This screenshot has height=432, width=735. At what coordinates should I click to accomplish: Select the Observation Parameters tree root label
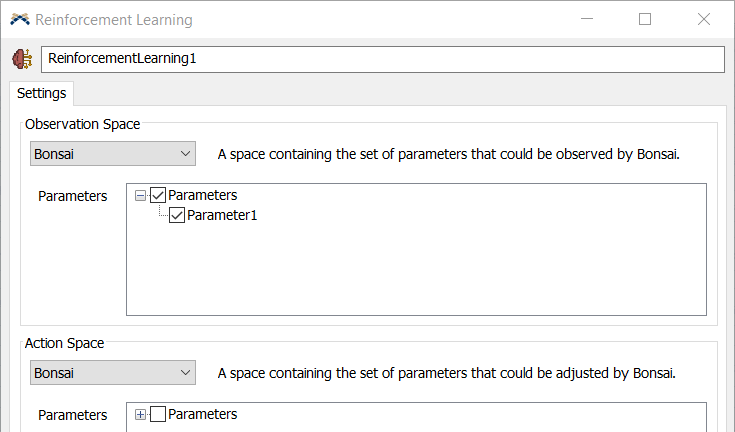pos(202,195)
